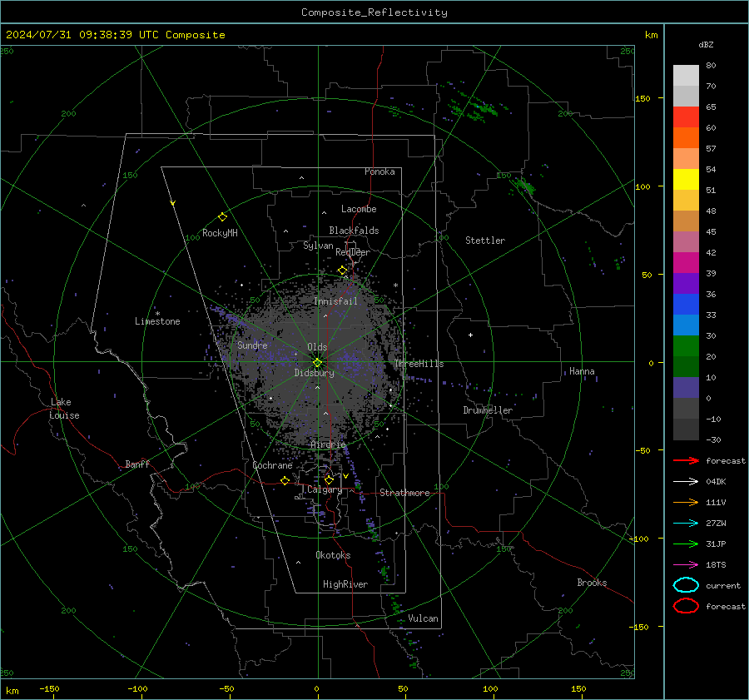Click the 'Sundre' city label
The height and width of the screenshot is (700, 749).
[252, 345]
